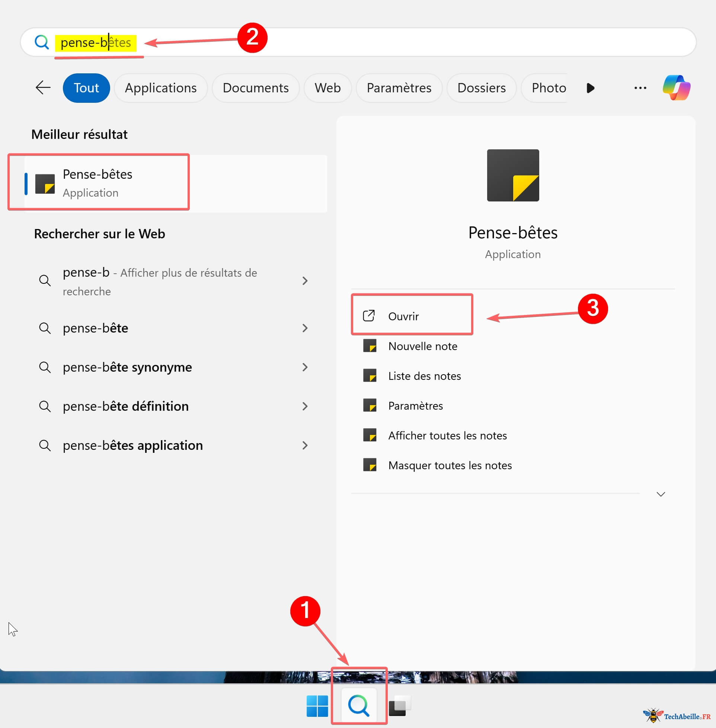Open Task View from the taskbar
Viewport: 716px width, 728px height.
tap(399, 706)
